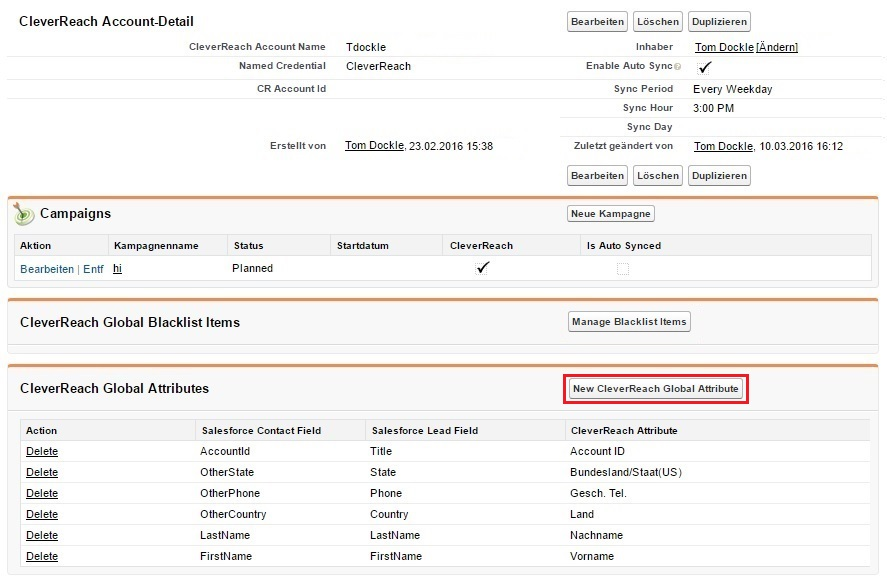This screenshot has width=887, height=585.
Task: Select the Tdockle account name value
Action: (366, 47)
